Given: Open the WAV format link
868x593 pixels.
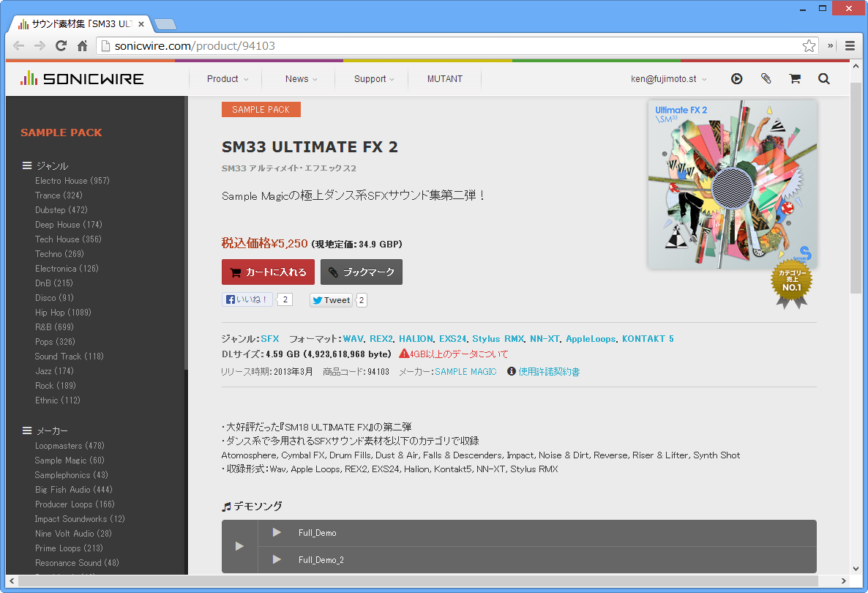Looking at the screenshot, I should (x=353, y=338).
